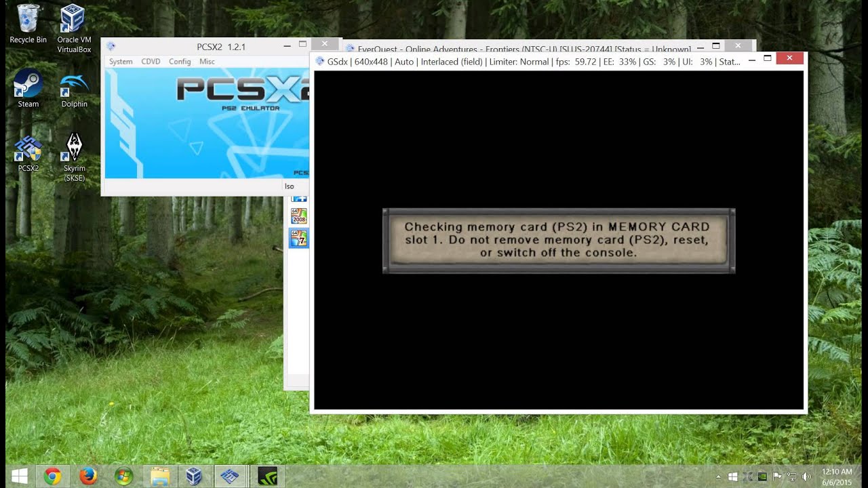868x488 pixels.
Task: Open the NVIDIA tray icon
Action: pyautogui.click(x=762, y=476)
